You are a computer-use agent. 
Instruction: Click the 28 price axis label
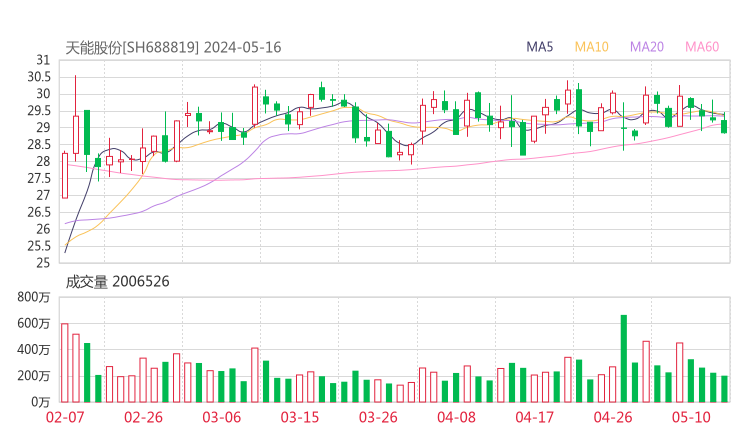(43, 161)
